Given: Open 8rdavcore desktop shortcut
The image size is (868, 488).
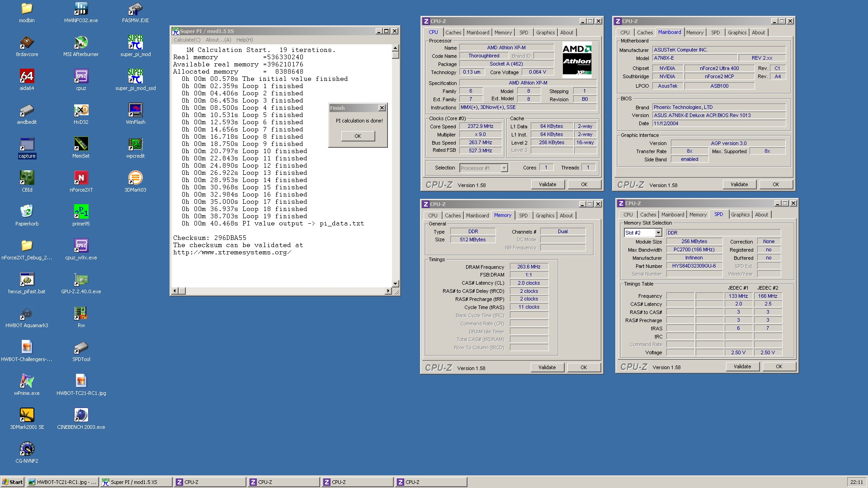Looking at the screenshot, I should click(27, 46).
